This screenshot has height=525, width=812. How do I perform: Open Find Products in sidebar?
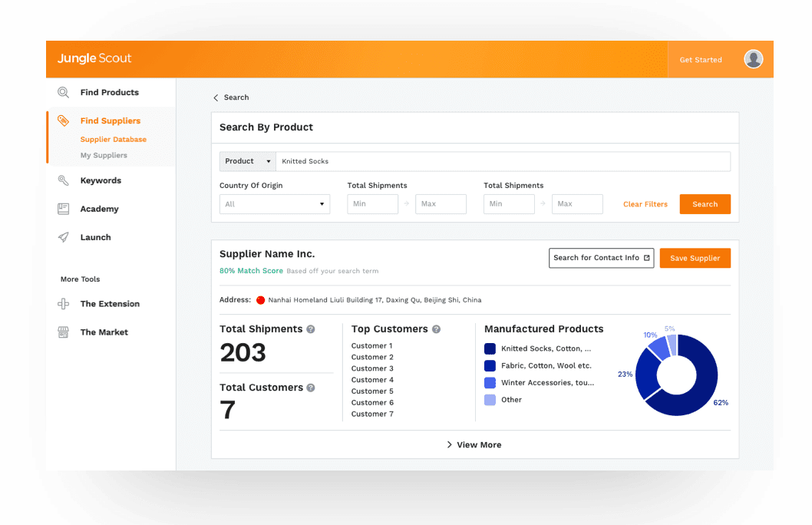click(x=109, y=92)
